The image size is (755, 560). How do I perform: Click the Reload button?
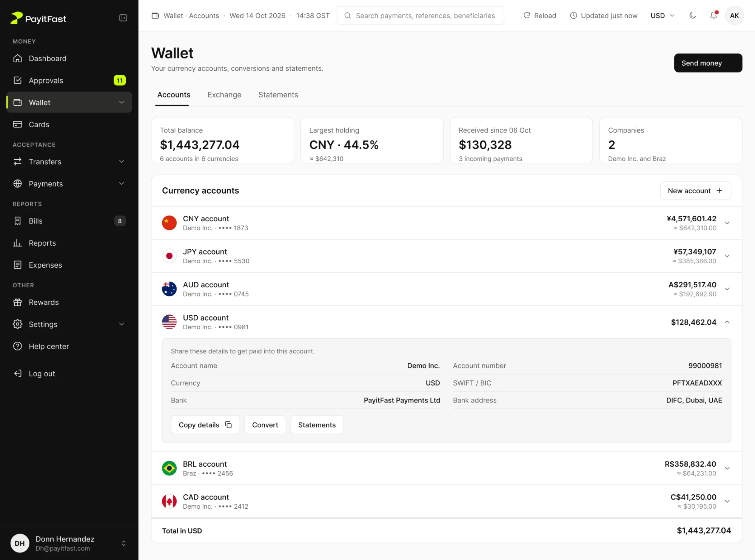click(540, 15)
